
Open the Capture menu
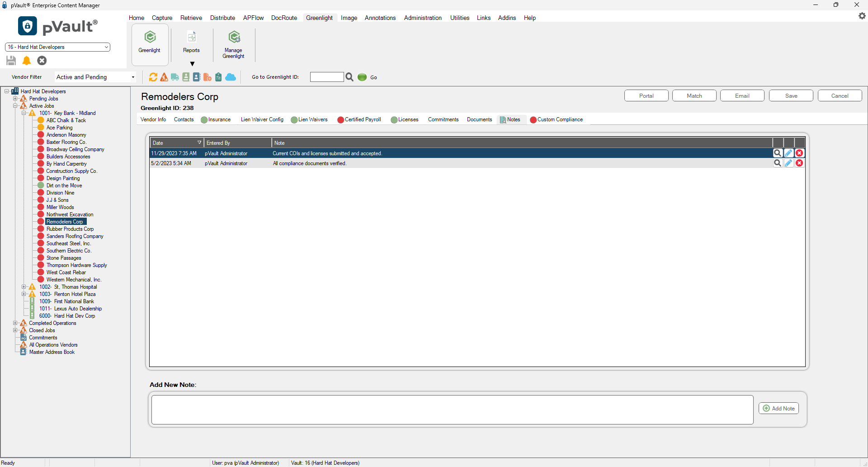tap(162, 18)
